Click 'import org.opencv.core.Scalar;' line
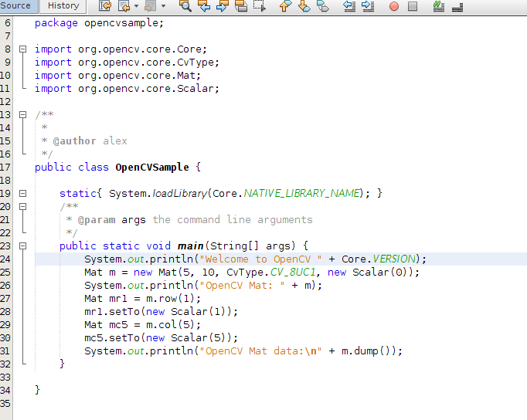Image resolution: width=527 pixels, height=420 pixels. tap(127, 89)
